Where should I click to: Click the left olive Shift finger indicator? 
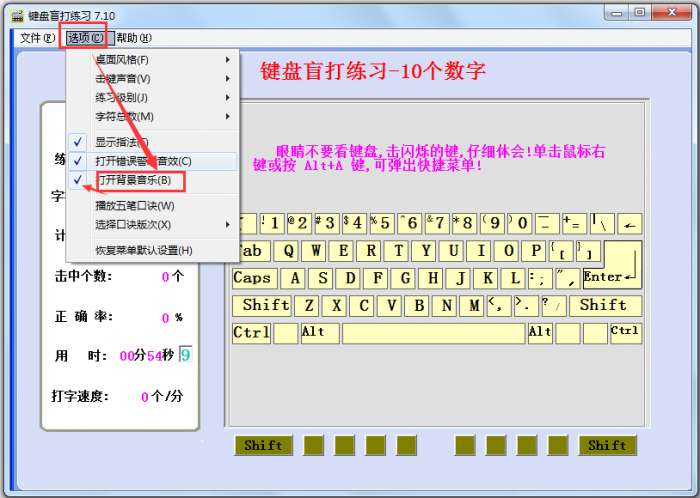coord(263,445)
